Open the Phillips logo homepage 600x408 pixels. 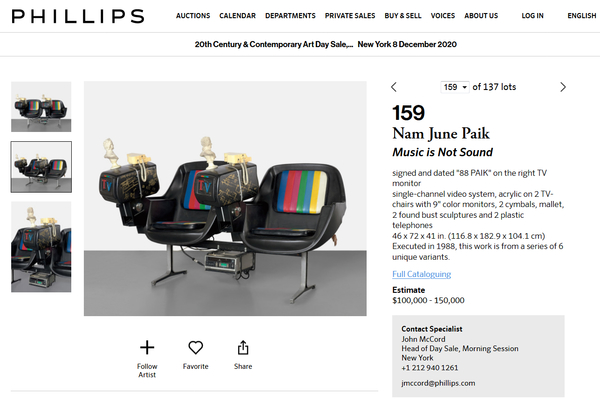[x=78, y=16]
